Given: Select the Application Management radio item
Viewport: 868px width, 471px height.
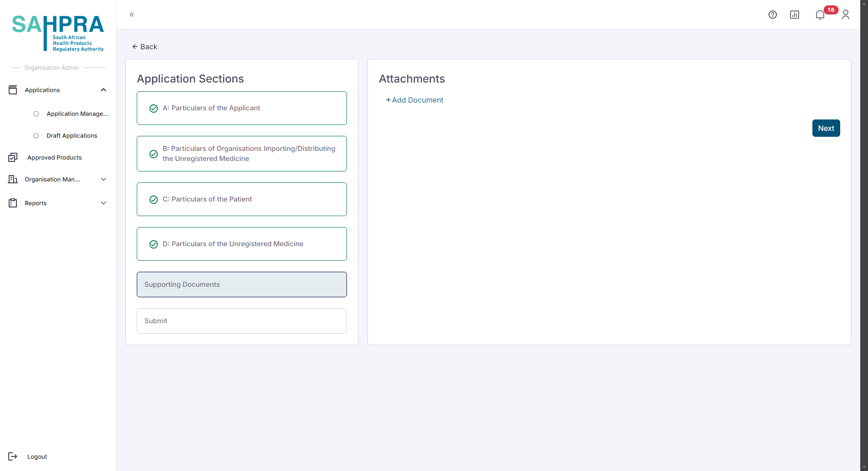Looking at the screenshot, I should coord(36,114).
